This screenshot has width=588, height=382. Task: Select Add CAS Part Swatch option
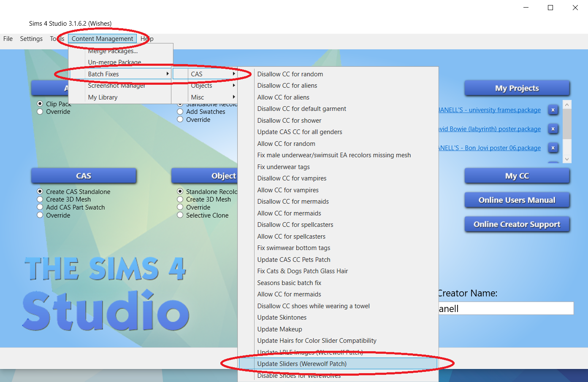point(40,207)
